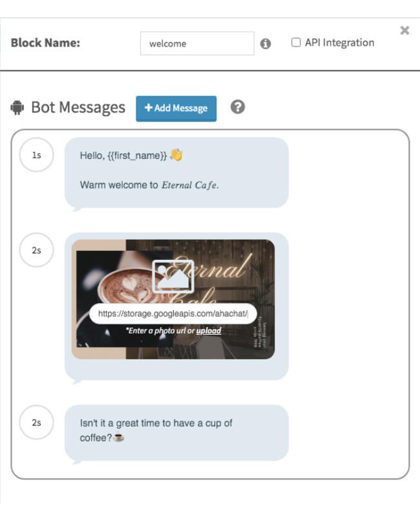The width and height of the screenshot is (420, 517).
Task: Click the waving hand emoji in greeting
Action: tap(176, 154)
